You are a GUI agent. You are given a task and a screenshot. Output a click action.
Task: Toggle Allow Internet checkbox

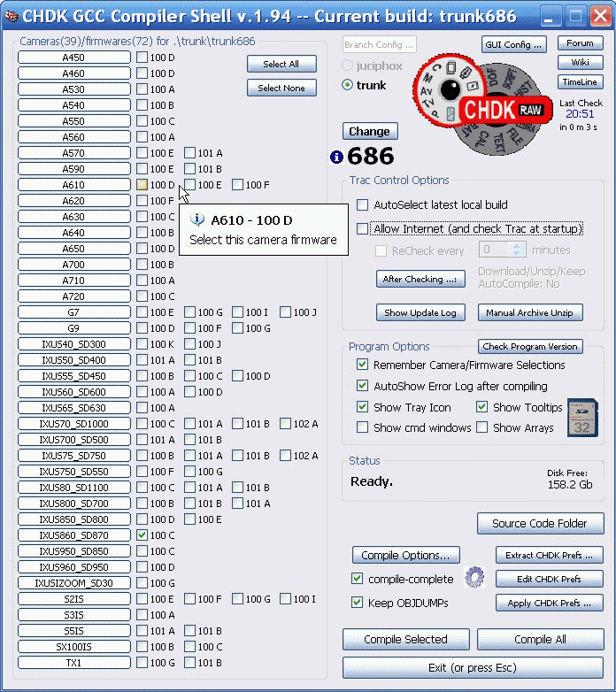[362, 228]
